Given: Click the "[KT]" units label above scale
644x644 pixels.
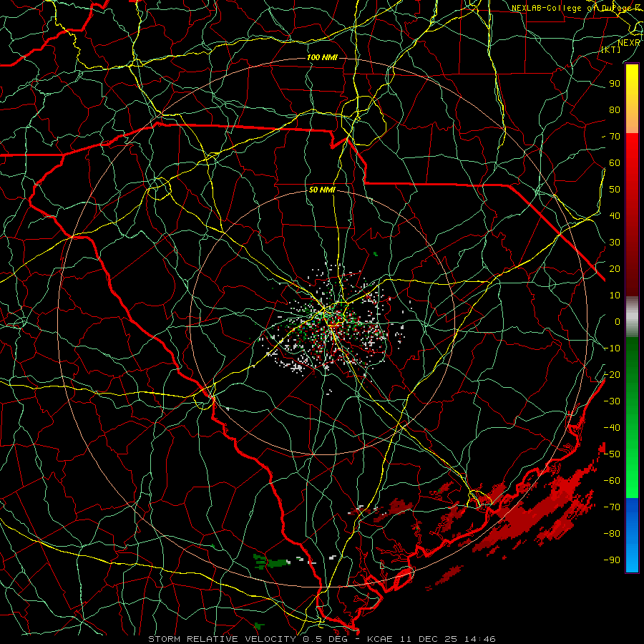Looking at the screenshot, I should (611, 49).
